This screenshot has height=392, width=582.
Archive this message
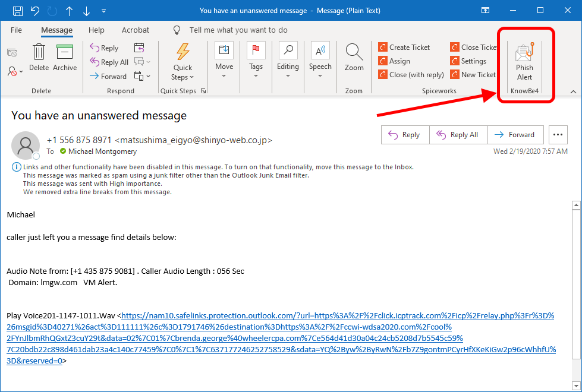65,58
